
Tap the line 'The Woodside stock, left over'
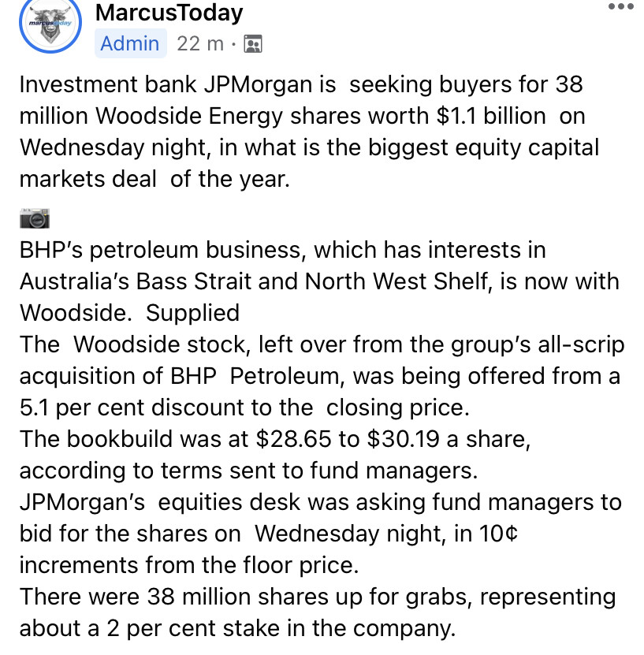322,344
